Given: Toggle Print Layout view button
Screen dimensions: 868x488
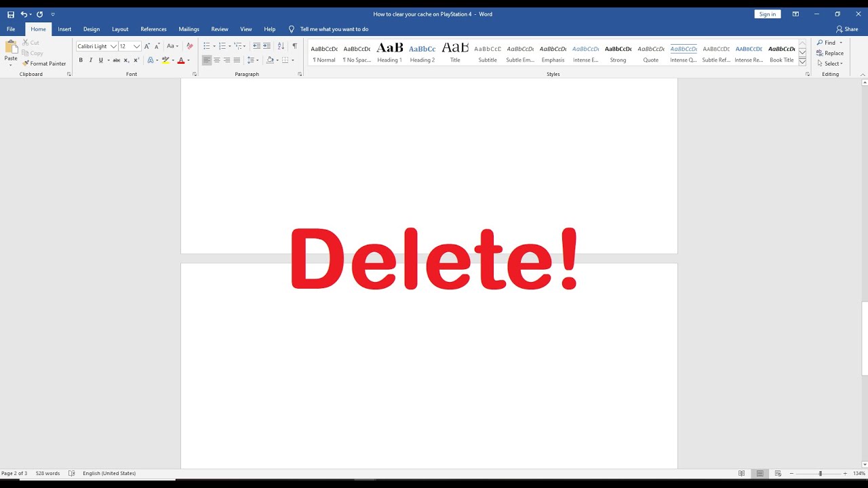Looking at the screenshot, I should [760, 473].
